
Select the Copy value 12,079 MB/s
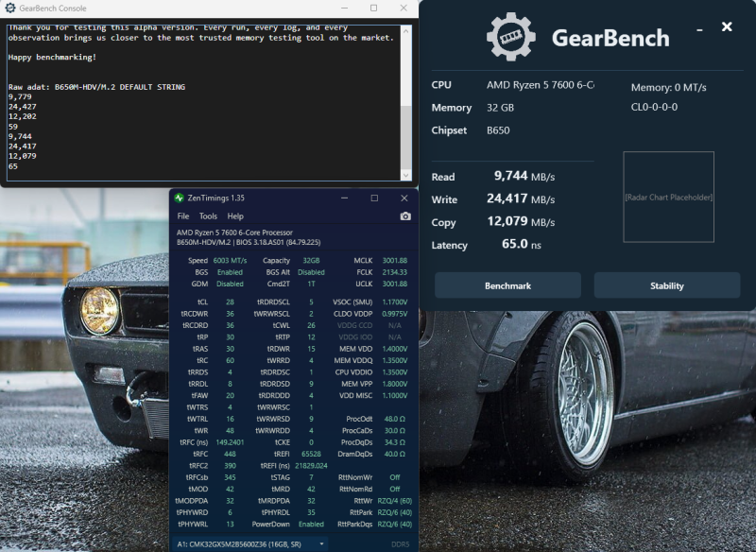(x=521, y=221)
